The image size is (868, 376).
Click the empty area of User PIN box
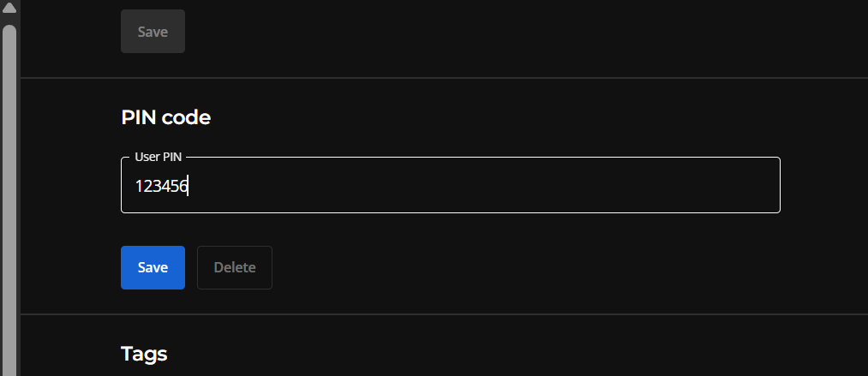pyautogui.click(x=514, y=185)
